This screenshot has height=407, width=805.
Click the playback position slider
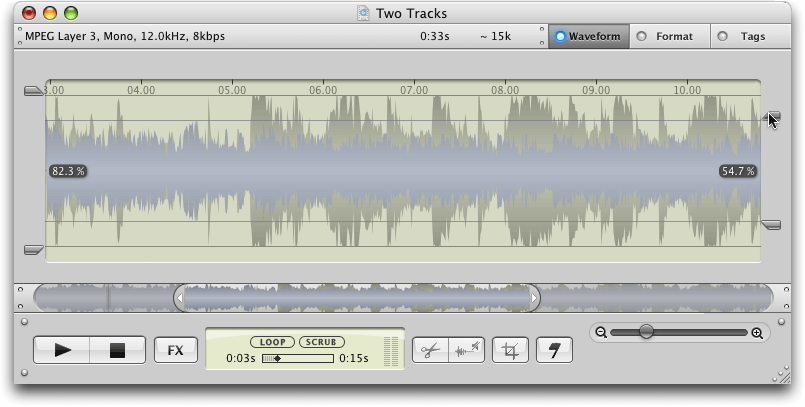coord(298,358)
